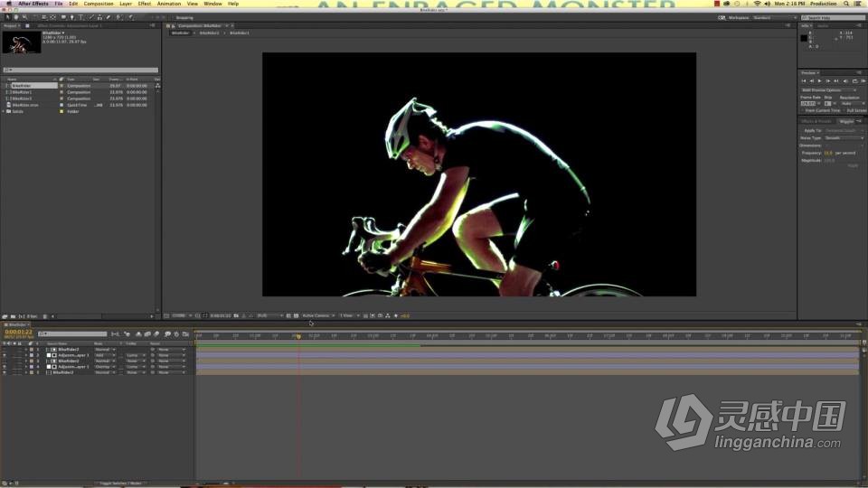Open the Resolution Auto dropdown in Preview
The height and width of the screenshot is (488, 868).
point(853,103)
